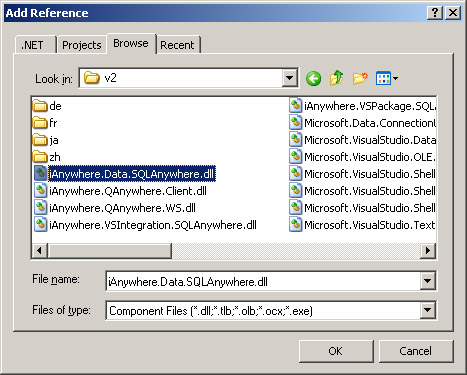Click the File name text field
Image resolution: width=467 pixels, height=375 pixels.
tap(263, 282)
